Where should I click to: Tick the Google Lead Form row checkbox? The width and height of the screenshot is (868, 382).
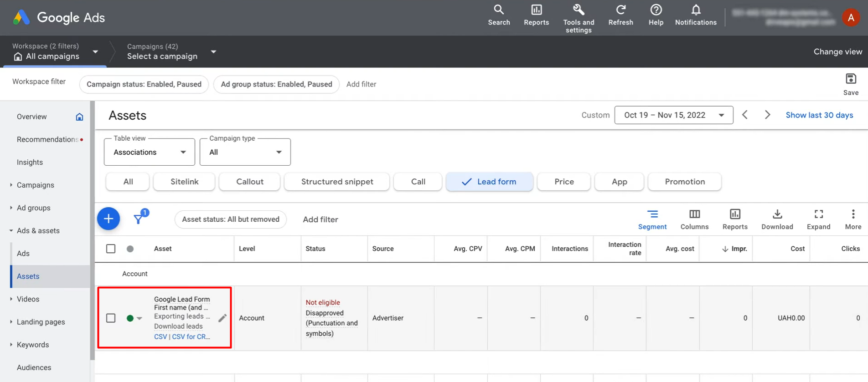111,318
